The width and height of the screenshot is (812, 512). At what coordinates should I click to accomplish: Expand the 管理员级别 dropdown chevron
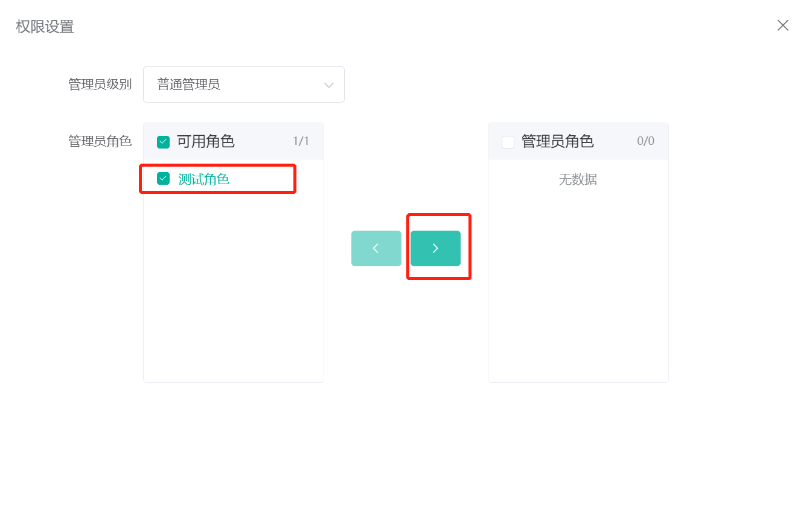click(x=328, y=85)
